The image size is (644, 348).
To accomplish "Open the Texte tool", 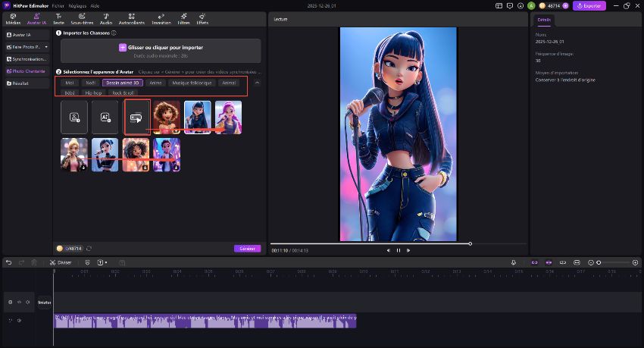I will 58,18.
